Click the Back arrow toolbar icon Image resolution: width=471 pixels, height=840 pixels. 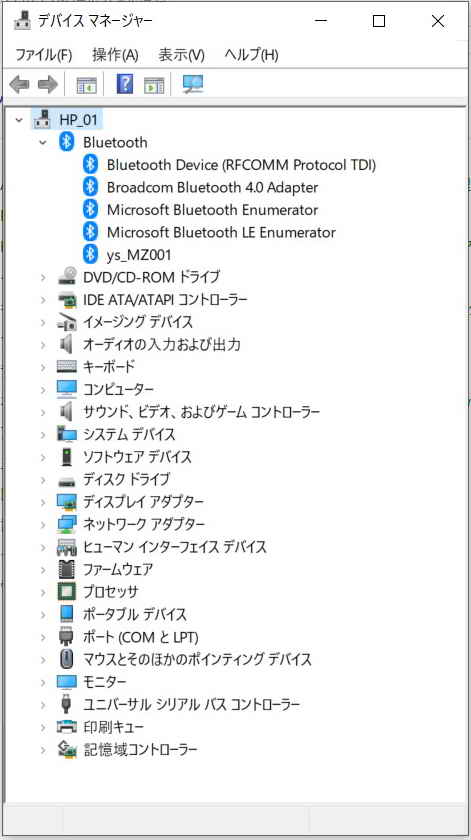tap(19, 84)
